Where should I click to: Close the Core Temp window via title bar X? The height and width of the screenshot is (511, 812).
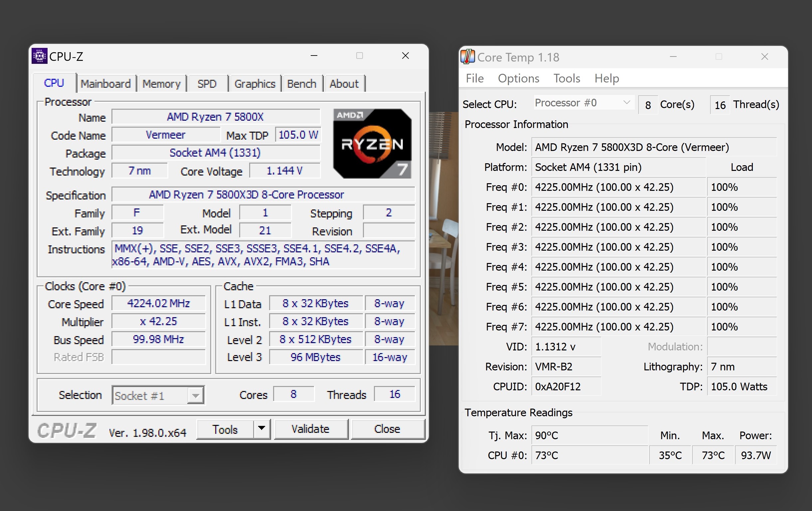click(764, 57)
